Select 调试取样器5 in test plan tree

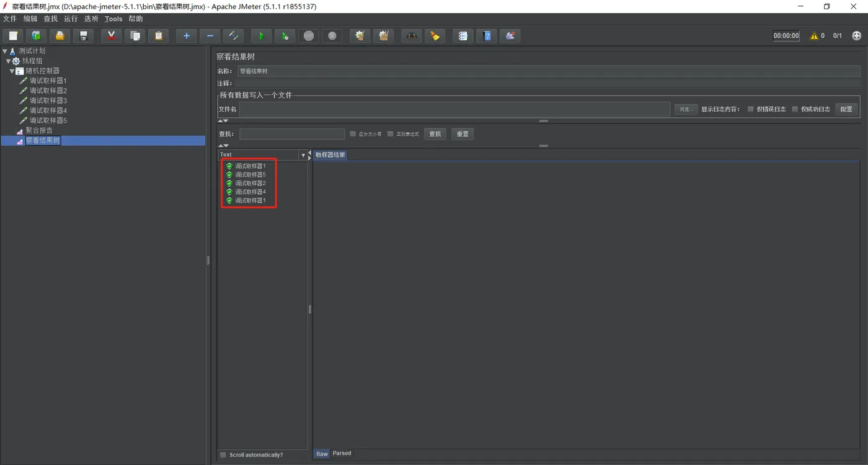[x=48, y=120]
